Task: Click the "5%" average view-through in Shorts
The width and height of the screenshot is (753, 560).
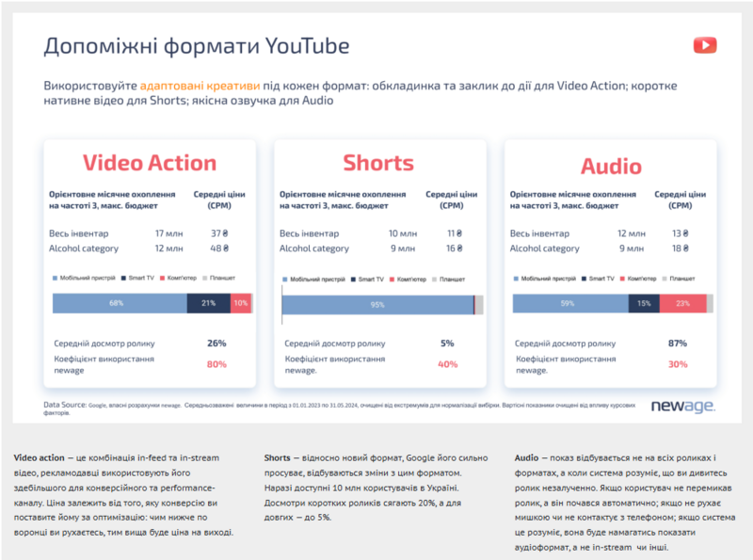Action: click(x=447, y=344)
